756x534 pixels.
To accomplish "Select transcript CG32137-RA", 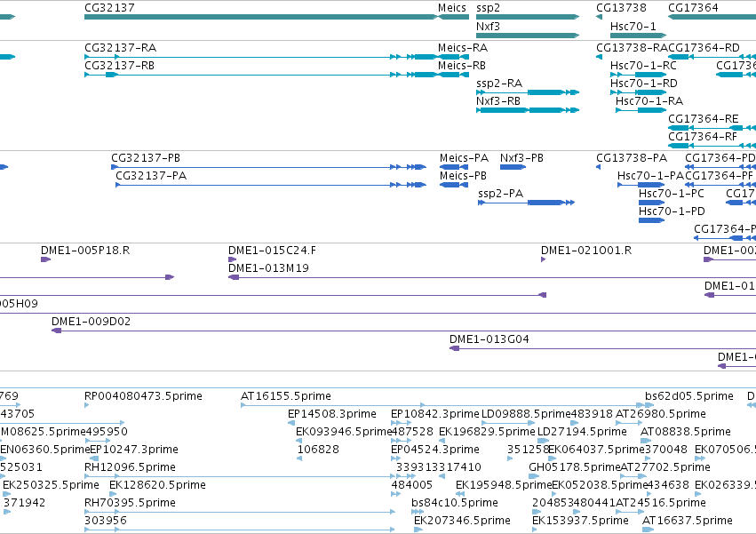I will 261,57.
